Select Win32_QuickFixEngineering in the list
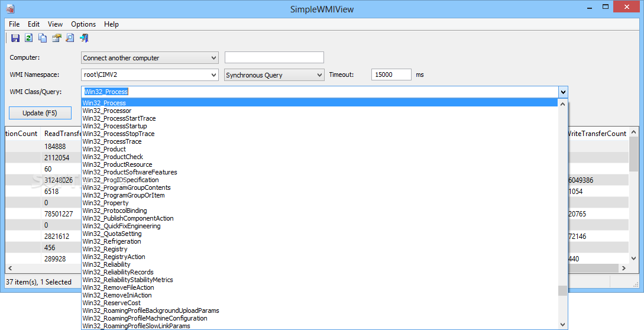 pos(319,225)
